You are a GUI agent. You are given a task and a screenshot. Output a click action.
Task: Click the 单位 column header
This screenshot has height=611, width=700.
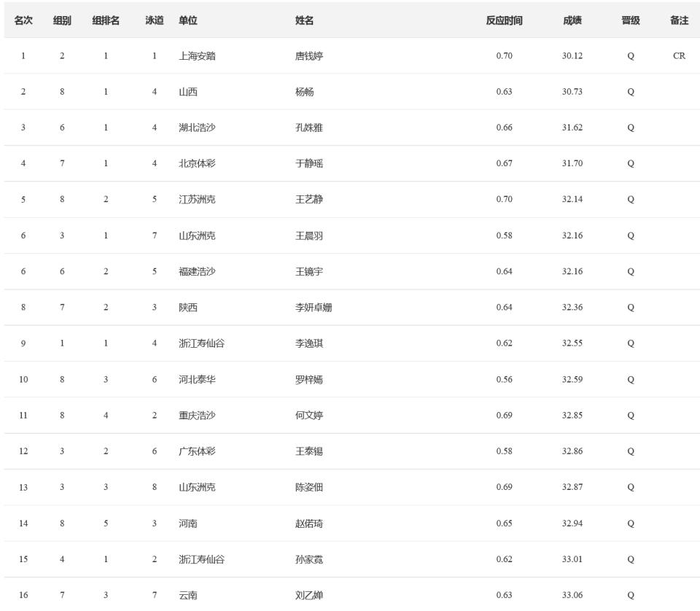pyautogui.click(x=188, y=20)
